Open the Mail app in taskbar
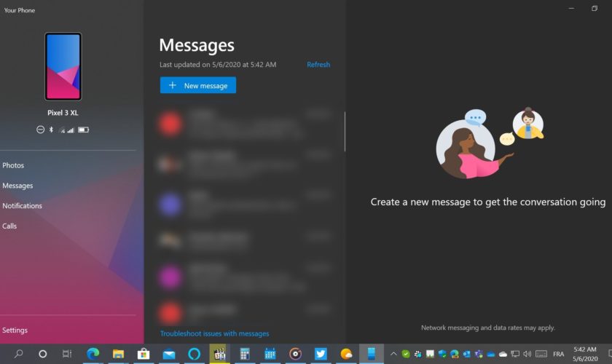 pos(169,354)
